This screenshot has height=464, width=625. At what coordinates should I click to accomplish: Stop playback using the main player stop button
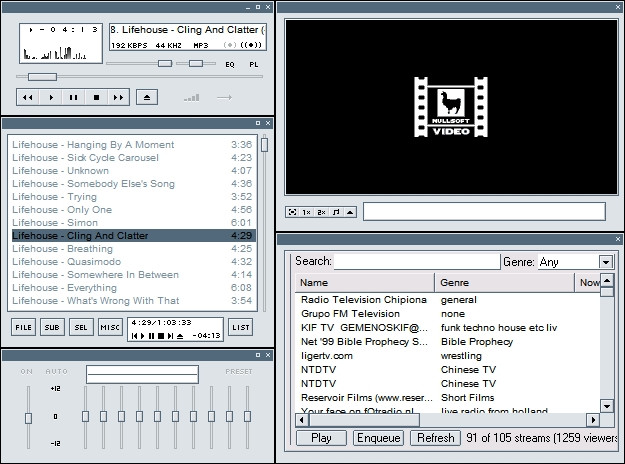96,97
